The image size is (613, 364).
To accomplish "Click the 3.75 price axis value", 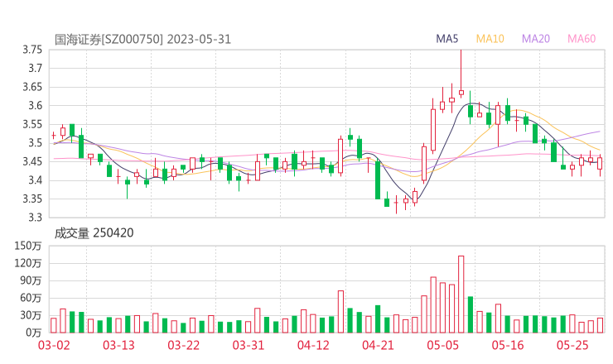I will [x=32, y=50].
